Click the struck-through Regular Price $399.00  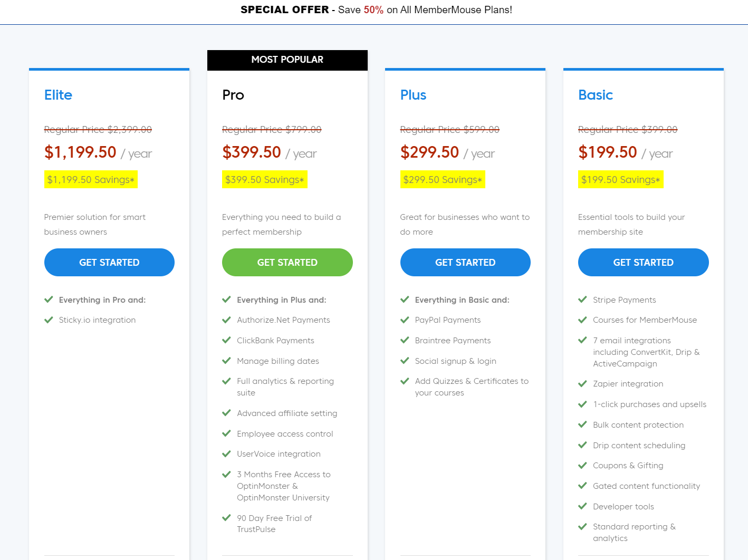tap(628, 129)
